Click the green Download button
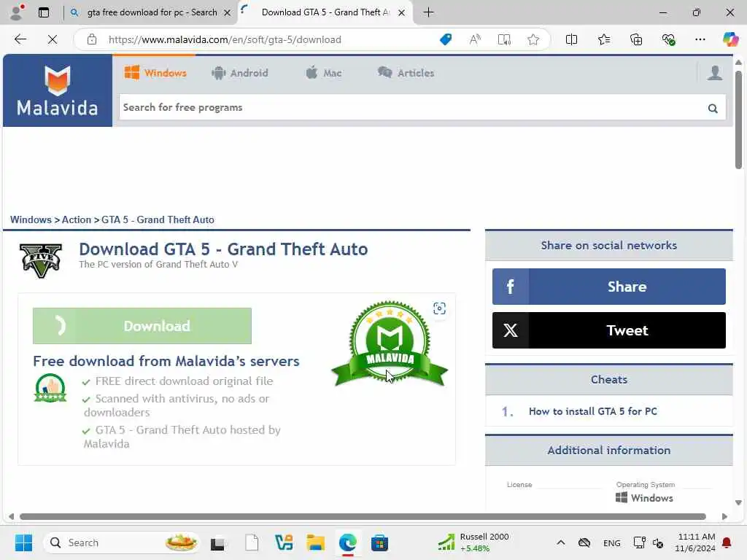 tap(142, 326)
